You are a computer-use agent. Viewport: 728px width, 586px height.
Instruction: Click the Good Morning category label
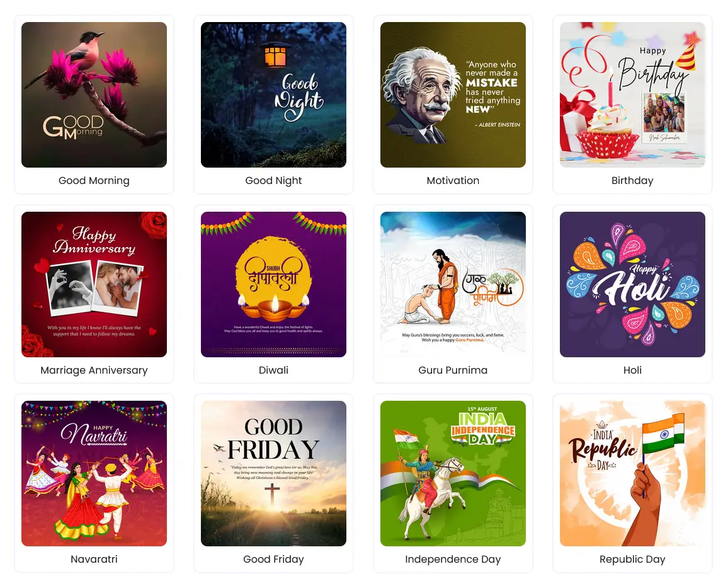(94, 181)
